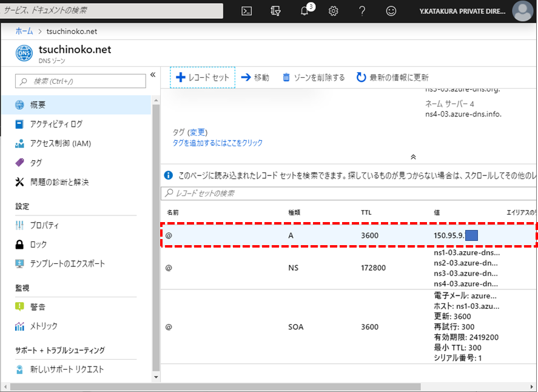Click the 移動 toolbar button

point(255,78)
